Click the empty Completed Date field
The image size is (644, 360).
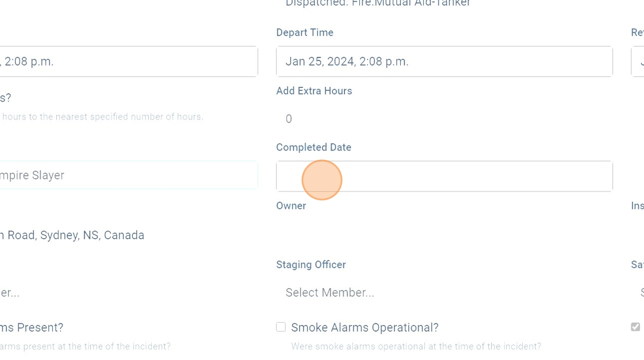444,176
